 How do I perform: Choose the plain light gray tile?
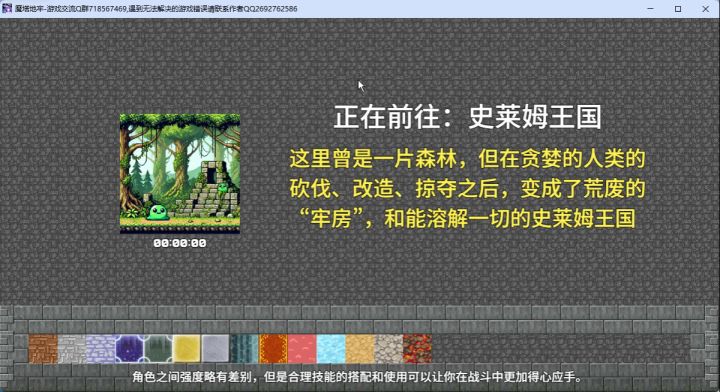tap(215, 349)
